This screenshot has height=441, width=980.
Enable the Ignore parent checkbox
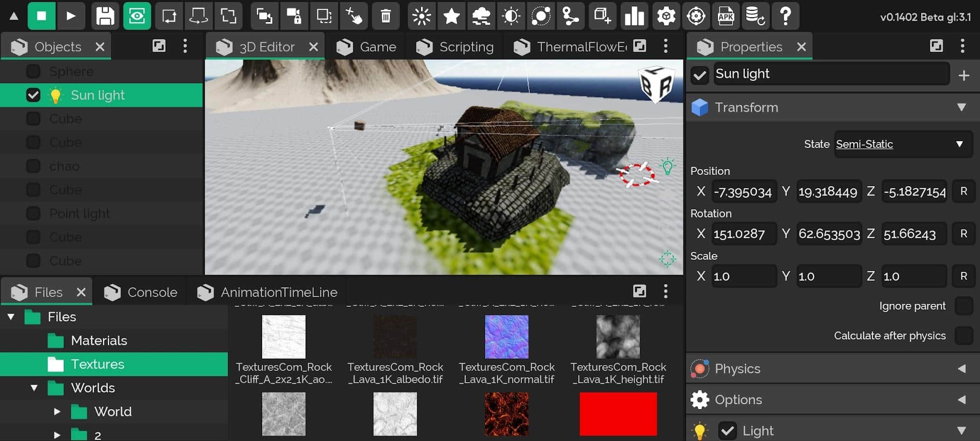[x=963, y=306]
